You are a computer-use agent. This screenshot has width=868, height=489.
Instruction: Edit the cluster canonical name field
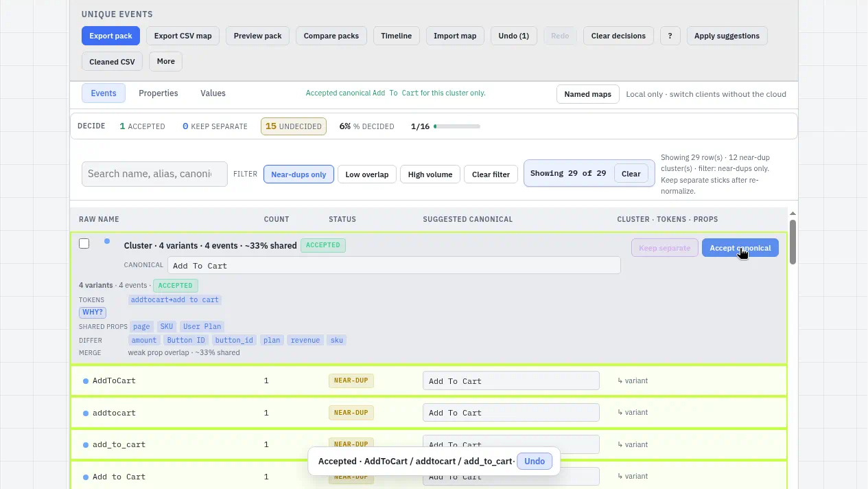[394, 265]
